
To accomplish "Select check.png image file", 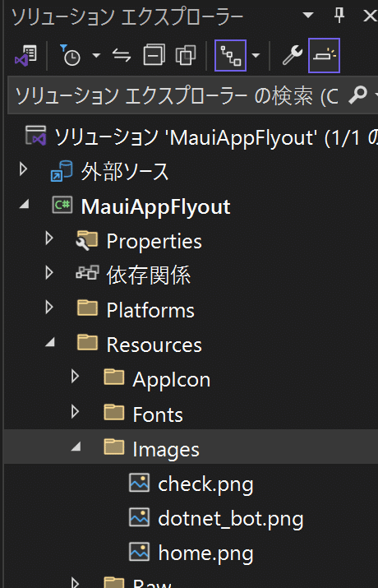I will (205, 484).
